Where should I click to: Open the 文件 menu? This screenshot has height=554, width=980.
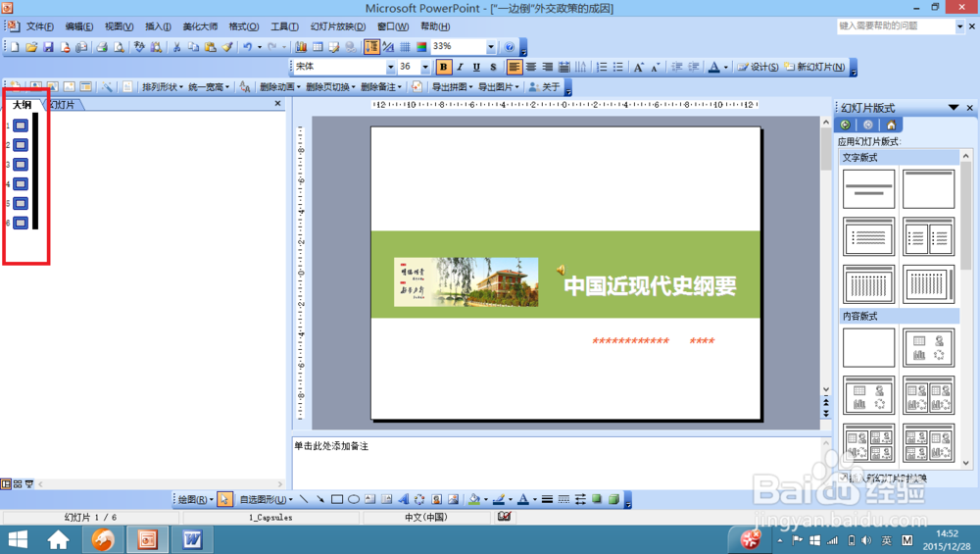[39, 26]
